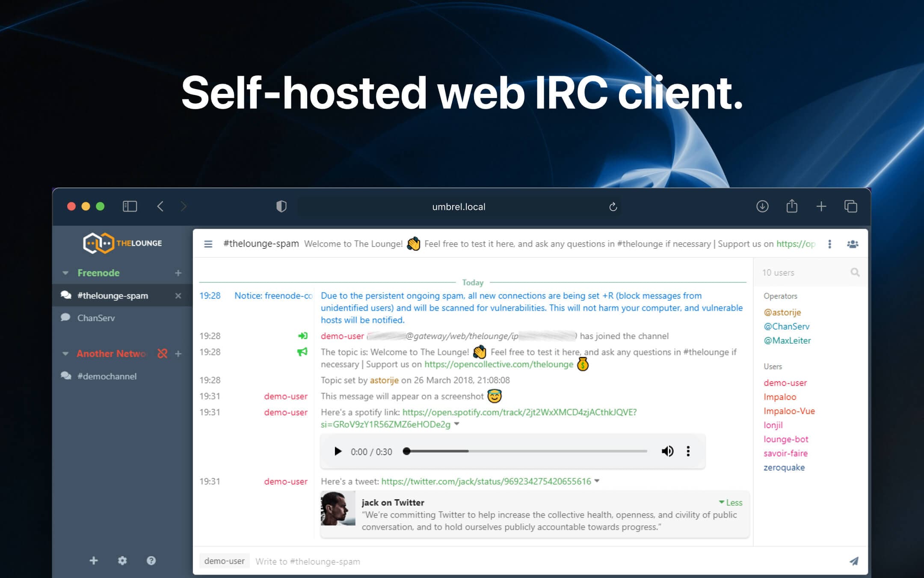The image size is (924, 578).
Task: Open the settings gear in sidebar
Action: [122, 560]
